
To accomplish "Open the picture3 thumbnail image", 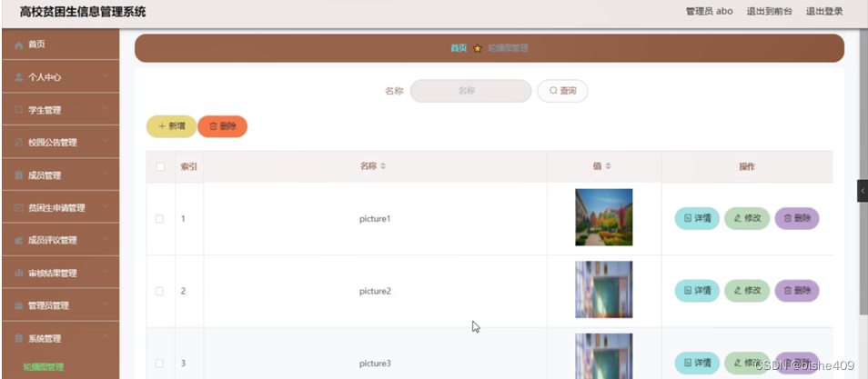I will pyautogui.click(x=604, y=356).
